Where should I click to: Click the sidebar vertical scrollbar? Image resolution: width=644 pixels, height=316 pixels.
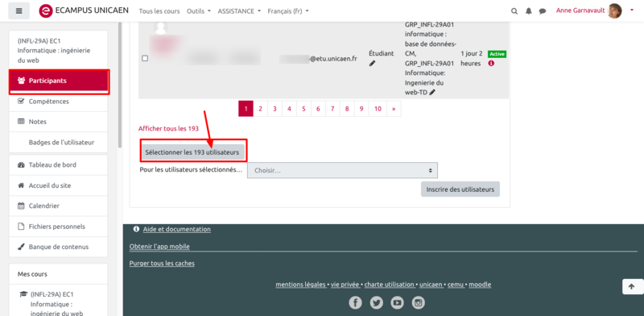pyautogui.click(x=120, y=85)
